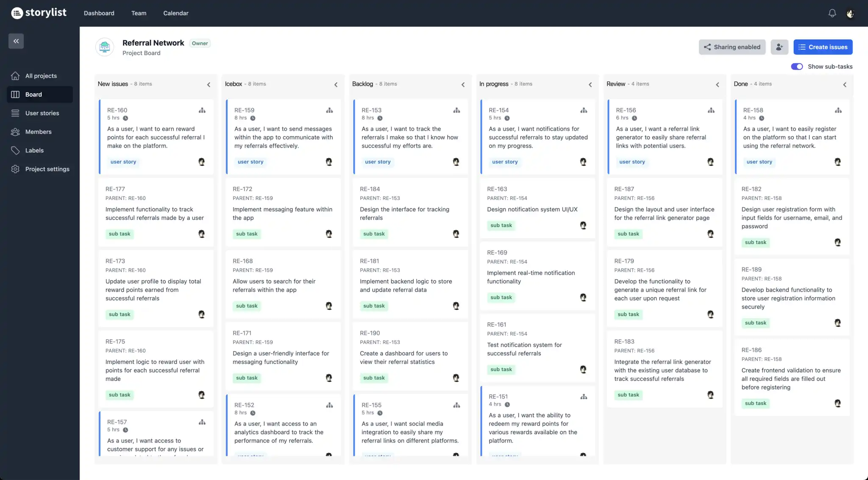The height and width of the screenshot is (480, 868).
Task: Open the notifications bell
Action: pos(832,13)
